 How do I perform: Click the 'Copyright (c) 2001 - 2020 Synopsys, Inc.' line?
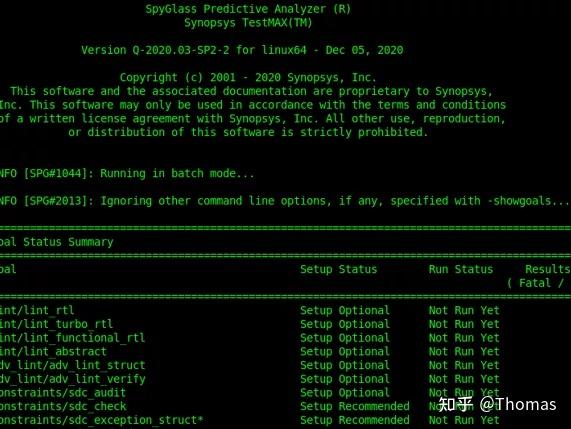click(248, 77)
